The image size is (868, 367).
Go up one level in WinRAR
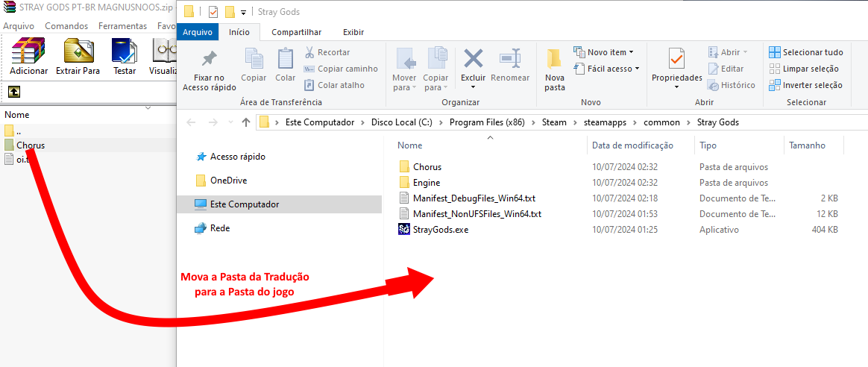[x=14, y=91]
